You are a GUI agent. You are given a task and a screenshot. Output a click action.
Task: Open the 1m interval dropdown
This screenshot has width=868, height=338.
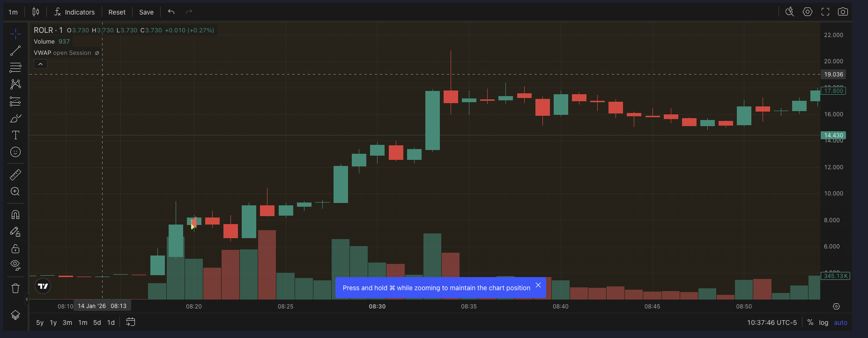click(13, 12)
